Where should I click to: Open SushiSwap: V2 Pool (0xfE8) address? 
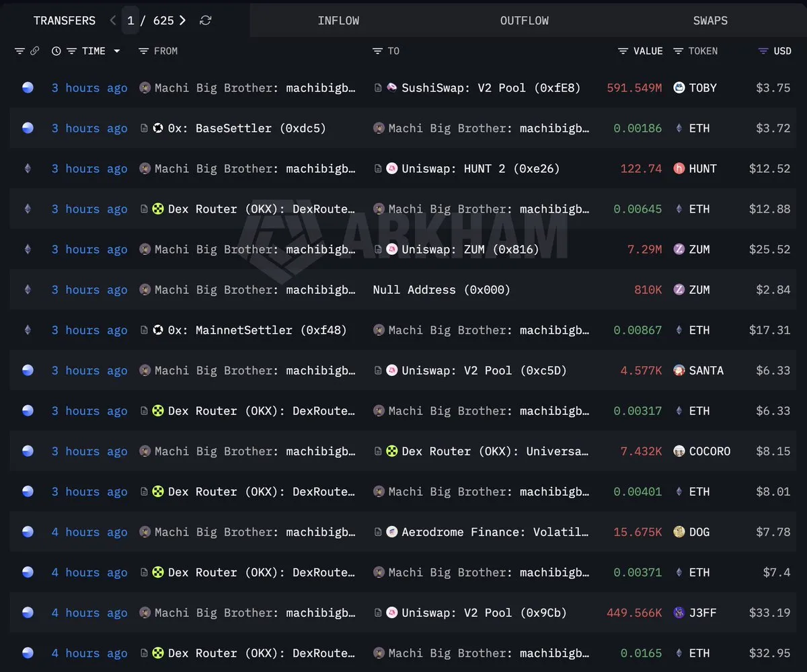coord(490,88)
